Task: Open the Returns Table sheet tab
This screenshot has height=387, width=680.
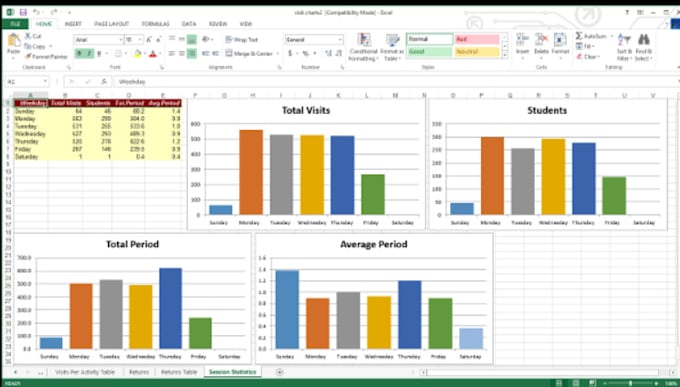Action: (179, 372)
